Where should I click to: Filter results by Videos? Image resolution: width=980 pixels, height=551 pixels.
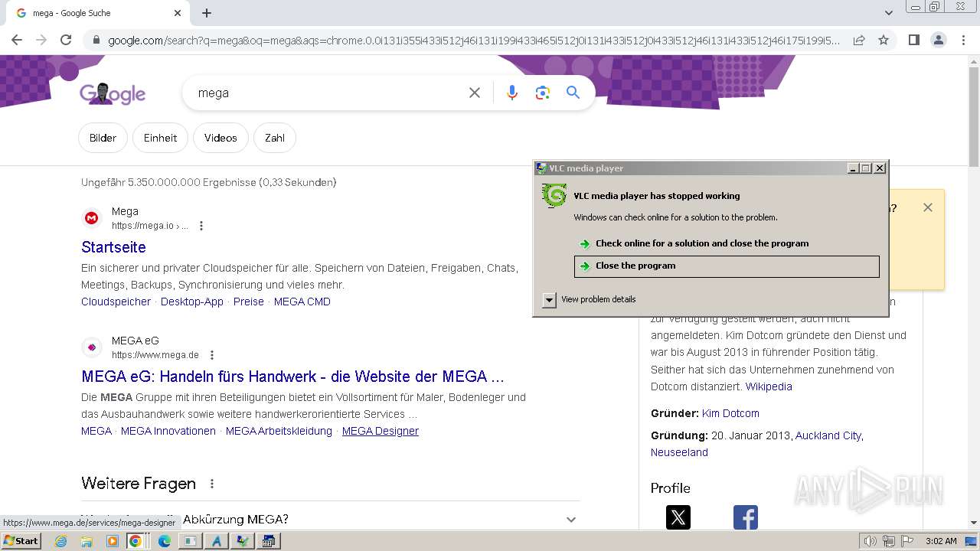coord(220,138)
